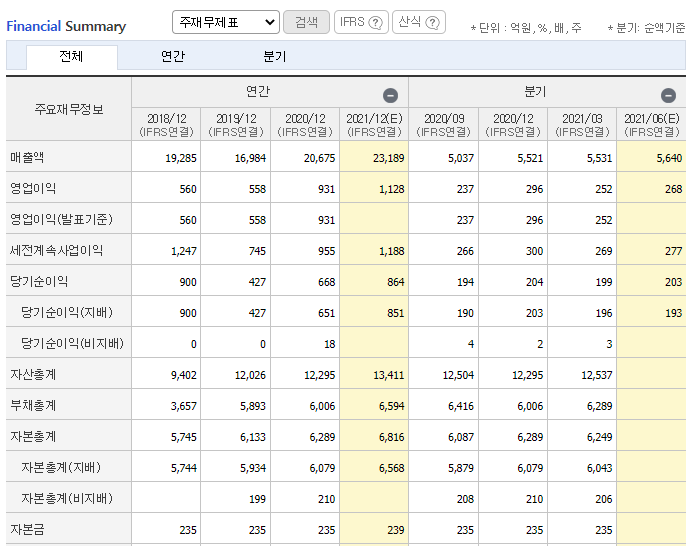Select net income estimate 864
Screen dimensions: 689x546
coord(395,282)
